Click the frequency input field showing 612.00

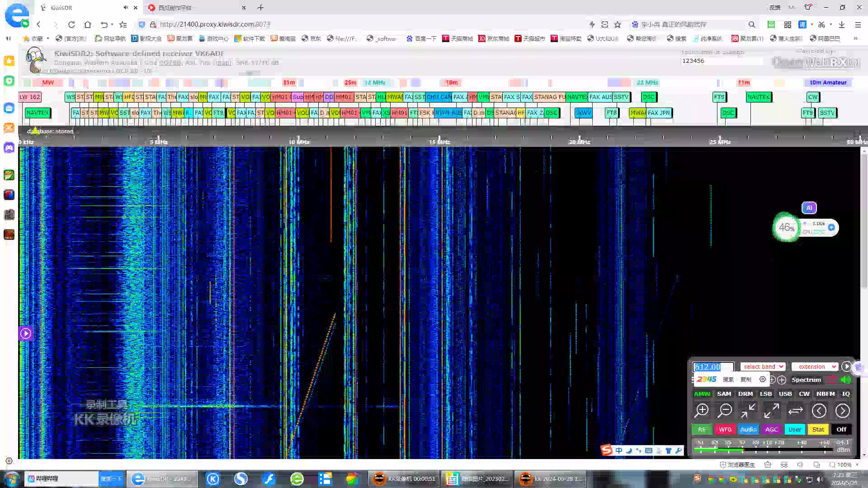713,367
